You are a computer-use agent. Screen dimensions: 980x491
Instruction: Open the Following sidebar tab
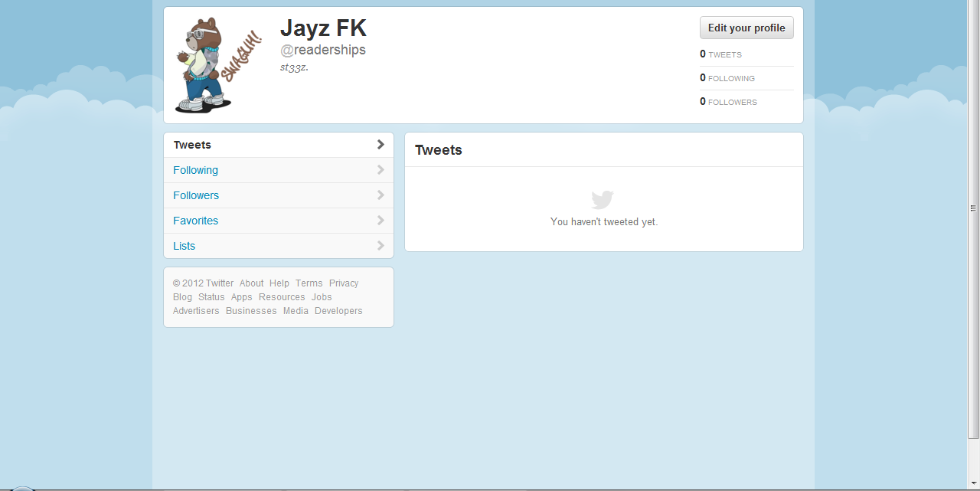click(x=279, y=170)
